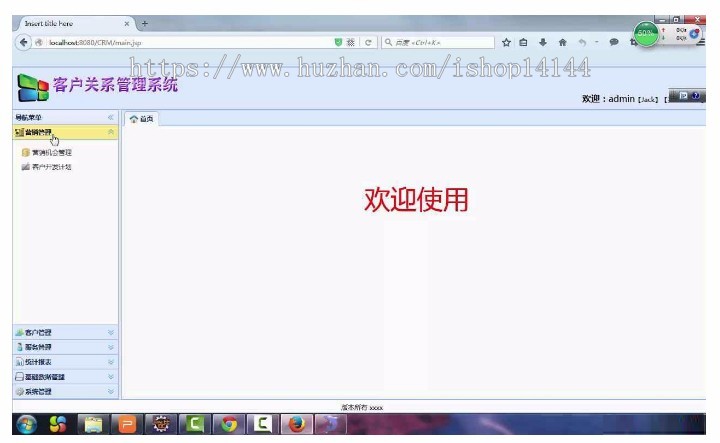The height and width of the screenshot is (443, 720).
Task: Open the bookmarks list icon
Action: 523,43
